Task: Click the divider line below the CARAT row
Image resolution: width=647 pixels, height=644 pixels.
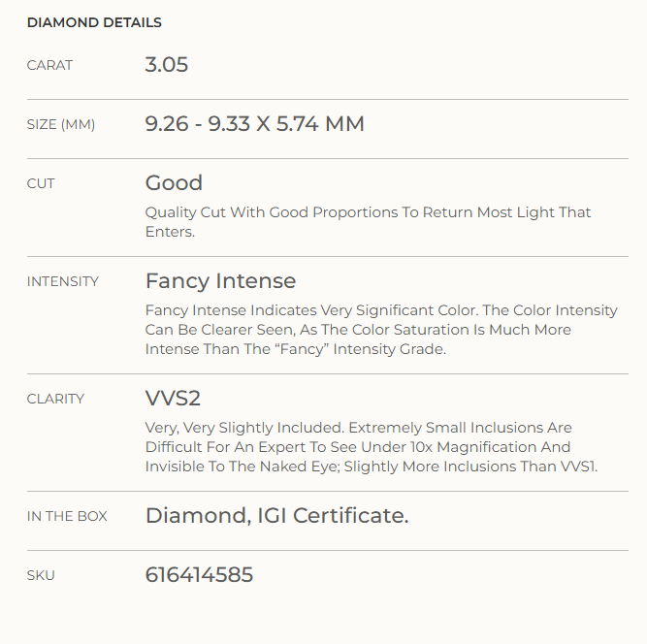Action: coord(328,100)
